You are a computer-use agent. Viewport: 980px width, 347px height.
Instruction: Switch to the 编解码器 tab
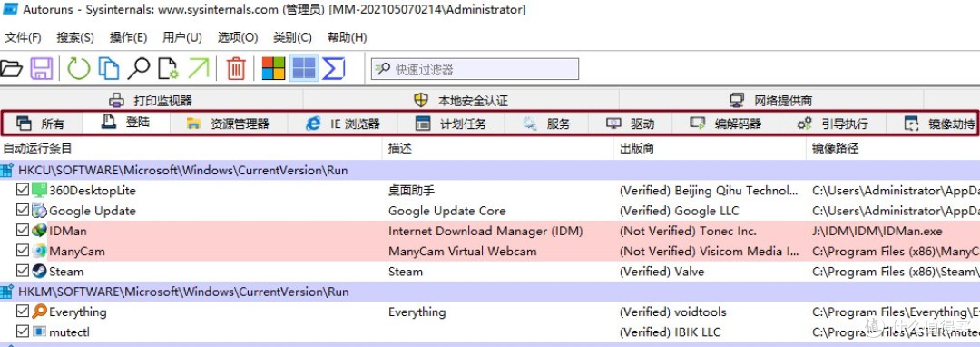click(725, 124)
